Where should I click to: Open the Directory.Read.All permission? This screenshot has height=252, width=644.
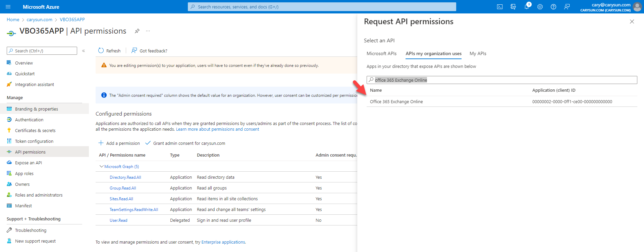pyautogui.click(x=125, y=177)
